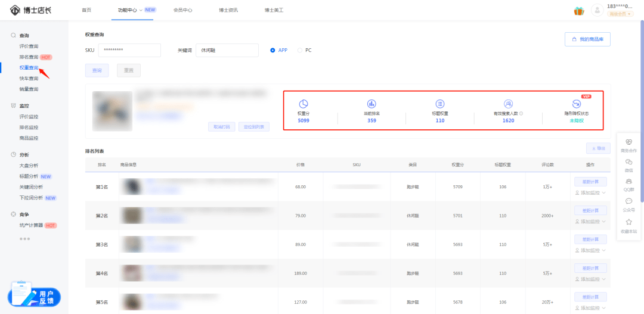Open 关键词分析 in the sidebar
The height and width of the screenshot is (314, 644).
(31, 187)
